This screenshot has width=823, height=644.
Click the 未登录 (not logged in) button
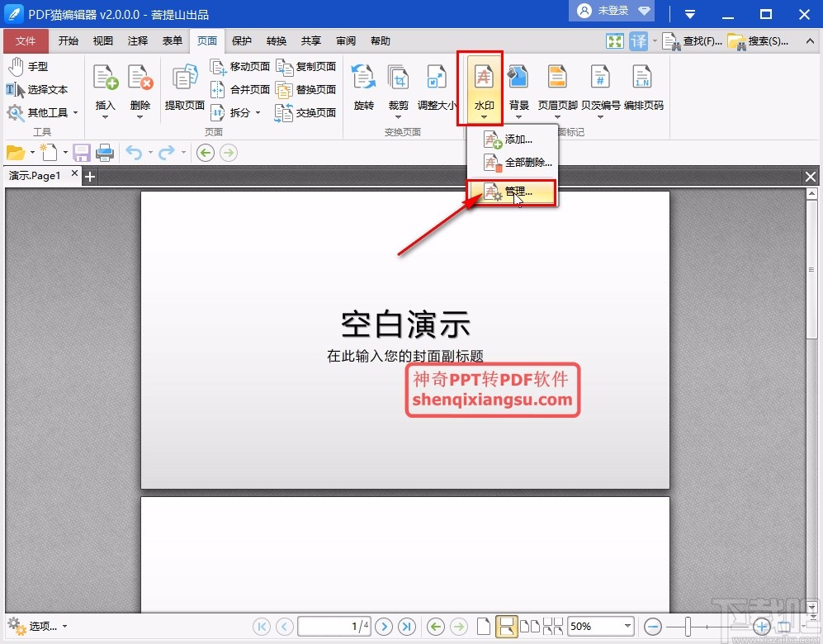610,12
